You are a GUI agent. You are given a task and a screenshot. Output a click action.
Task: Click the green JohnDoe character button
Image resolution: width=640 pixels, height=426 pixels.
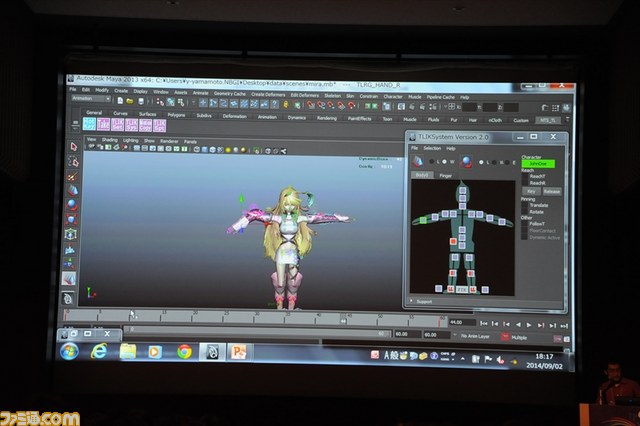coord(538,164)
